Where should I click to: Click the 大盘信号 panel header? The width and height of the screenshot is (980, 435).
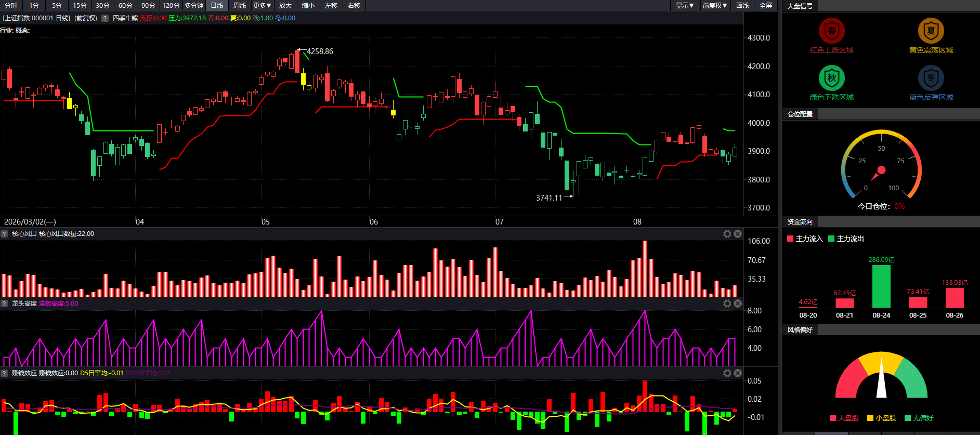(x=800, y=6)
